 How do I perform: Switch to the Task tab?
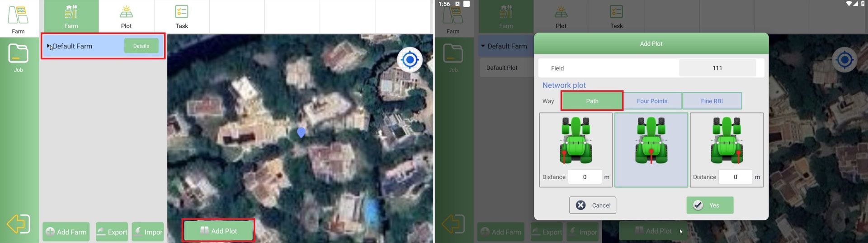click(181, 17)
